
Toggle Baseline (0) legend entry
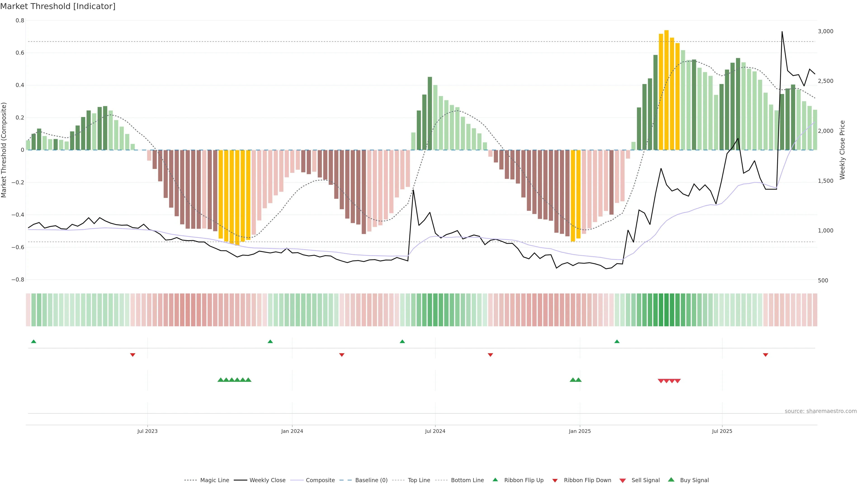pyautogui.click(x=371, y=480)
